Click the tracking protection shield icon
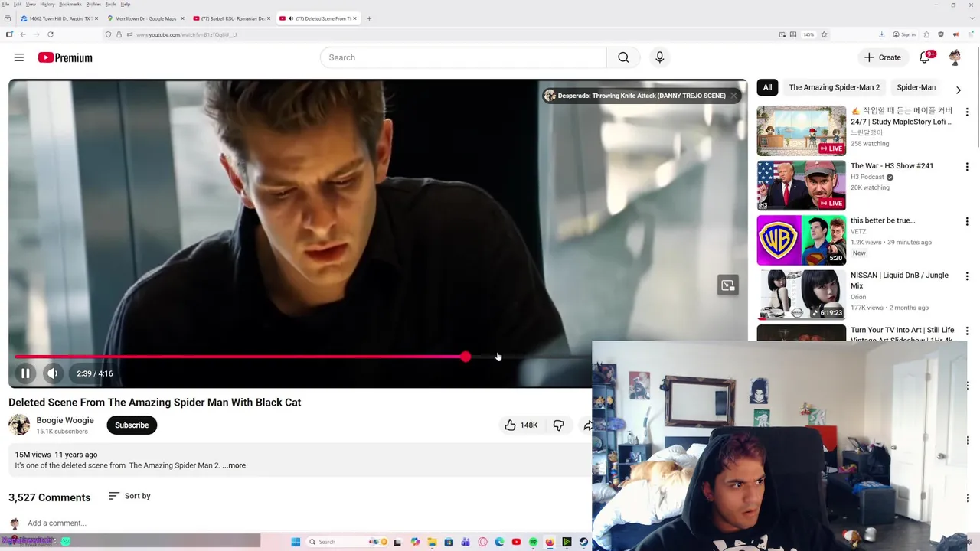The image size is (980, 551). coord(108,34)
